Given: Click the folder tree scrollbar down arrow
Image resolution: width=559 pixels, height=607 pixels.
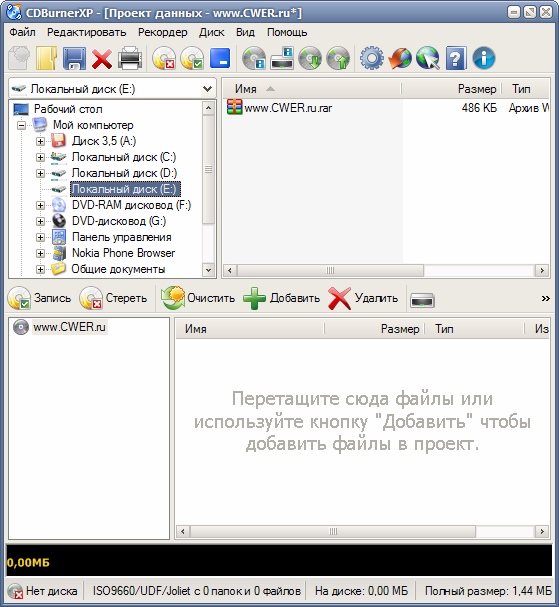Looking at the screenshot, I should click(208, 270).
